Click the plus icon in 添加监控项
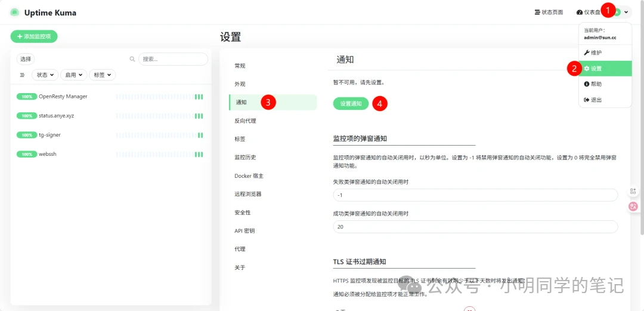Image resolution: width=644 pixels, height=311 pixels. pyautogui.click(x=20, y=36)
